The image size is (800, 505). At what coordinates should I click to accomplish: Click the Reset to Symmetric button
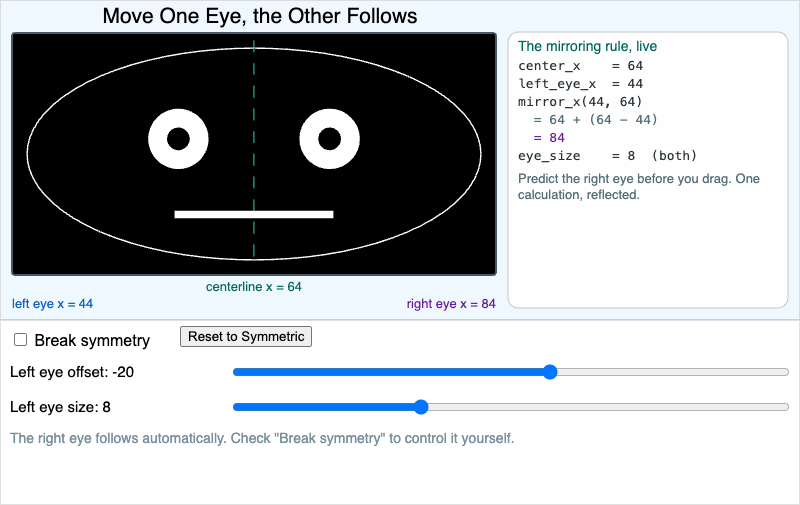[246, 337]
